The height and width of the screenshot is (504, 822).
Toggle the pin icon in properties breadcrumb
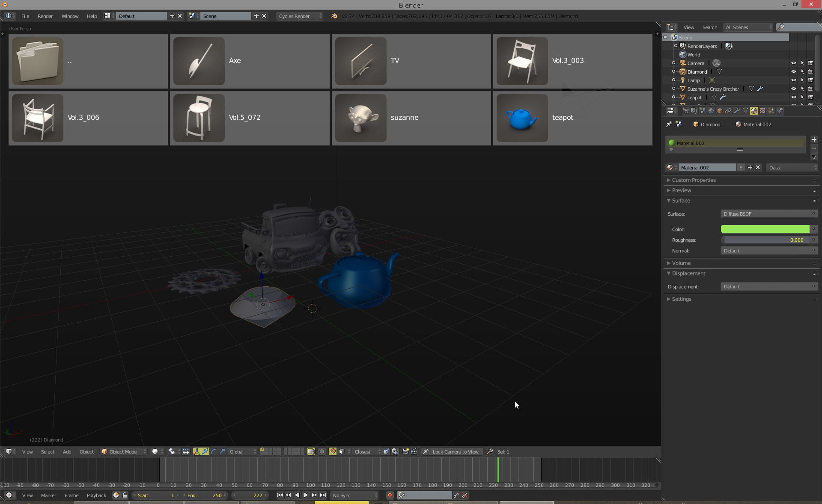pyautogui.click(x=669, y=124)
